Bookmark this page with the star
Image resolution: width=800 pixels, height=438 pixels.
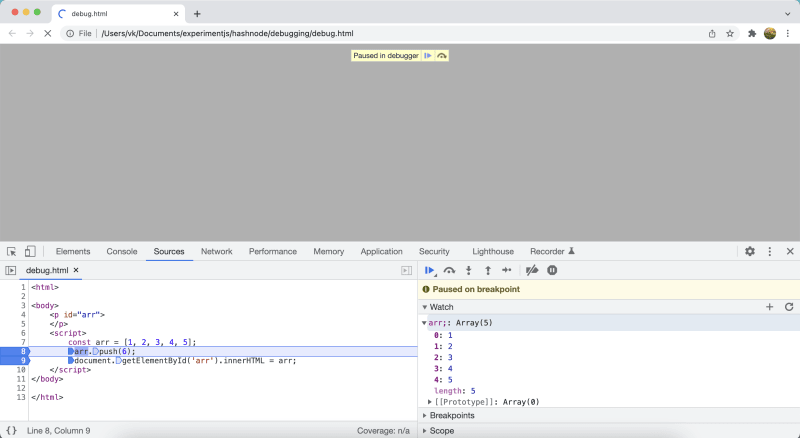click(730, 34)
